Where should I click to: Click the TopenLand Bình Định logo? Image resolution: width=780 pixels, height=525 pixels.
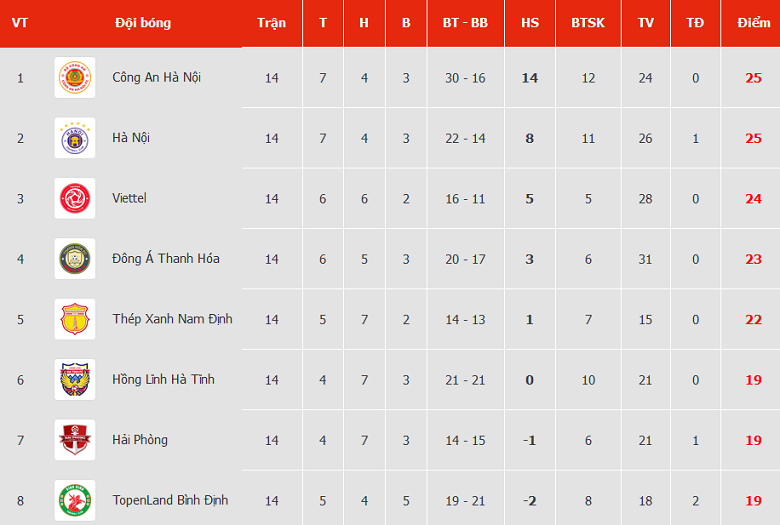click(75, 500)
